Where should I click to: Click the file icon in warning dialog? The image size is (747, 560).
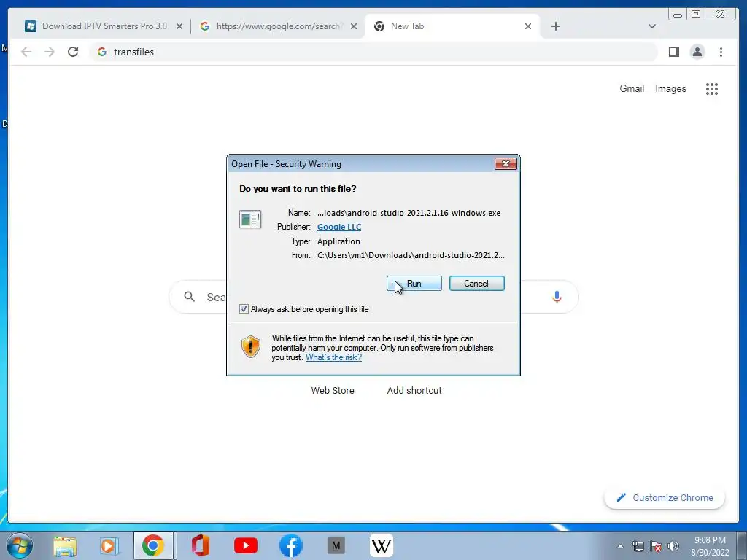(x=250, y=219)
